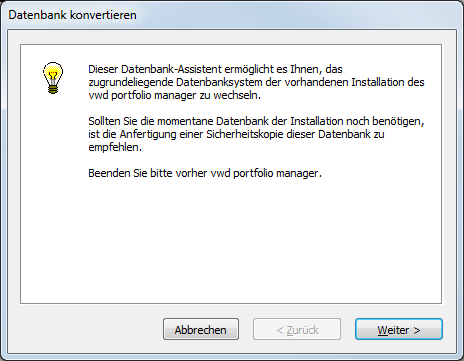The image size is (464, 361).
Task: Click the greyed-out < Zurück button
Action: pos(297,329)
